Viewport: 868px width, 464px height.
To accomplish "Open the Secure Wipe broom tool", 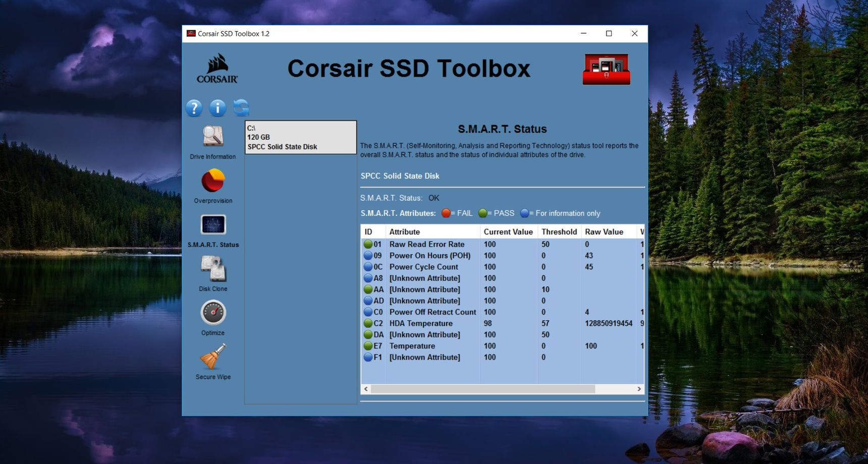I will (x=213, y=357).
